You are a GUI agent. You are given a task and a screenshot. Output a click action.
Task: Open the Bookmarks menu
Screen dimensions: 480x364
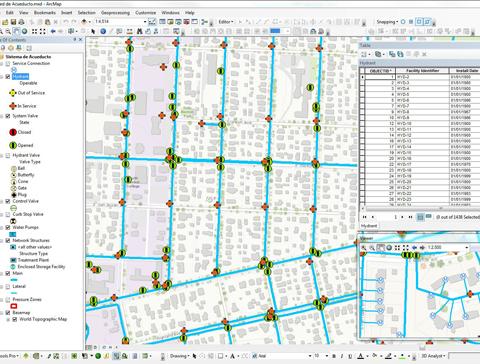point(45,13)
